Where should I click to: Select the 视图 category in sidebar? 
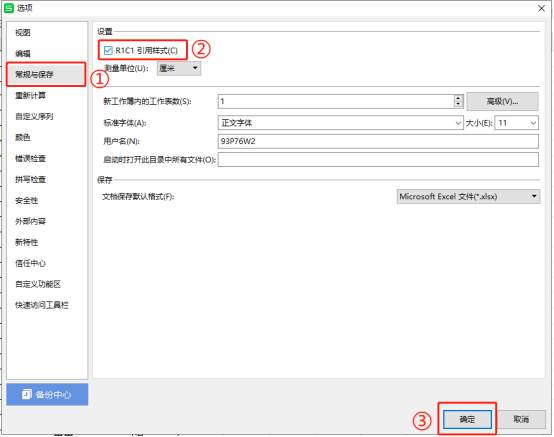pos(23,33)
